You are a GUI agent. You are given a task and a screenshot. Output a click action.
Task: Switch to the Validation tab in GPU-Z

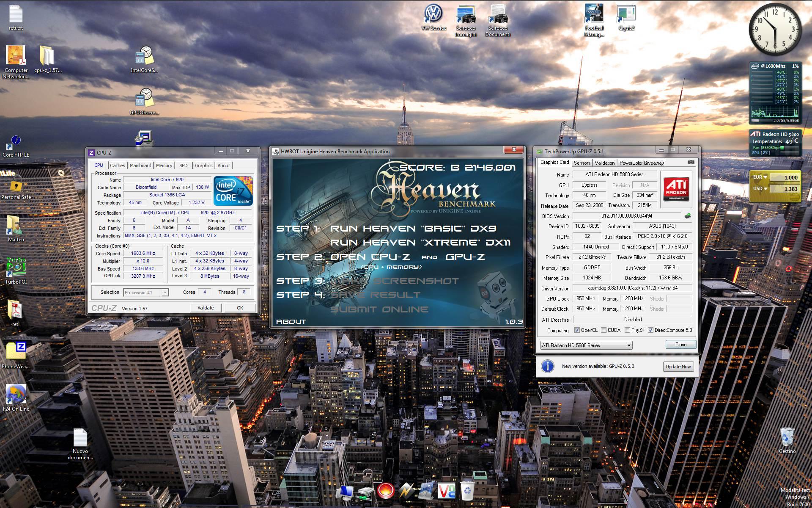pos(605,163)
